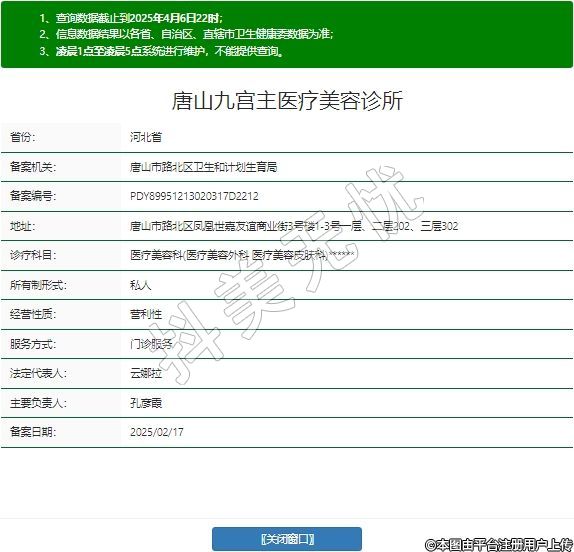Click the 法定代表人 field label
The image size is (574, 552).
click(x=38, y=373)
